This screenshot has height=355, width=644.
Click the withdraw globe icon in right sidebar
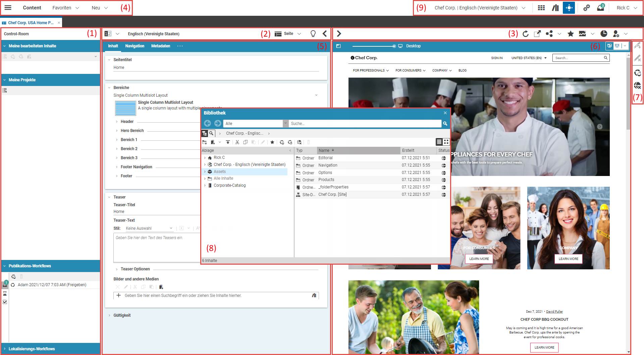coord(637,85)
